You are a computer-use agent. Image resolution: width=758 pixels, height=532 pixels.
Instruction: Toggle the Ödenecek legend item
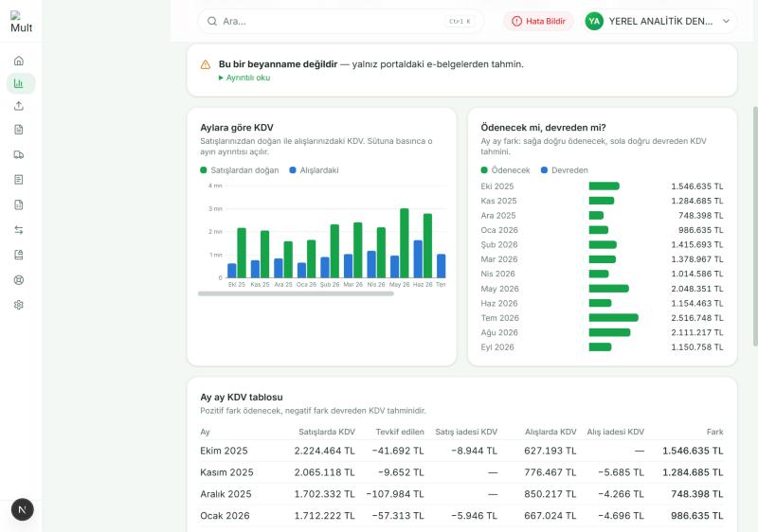[x=506, y=170]
